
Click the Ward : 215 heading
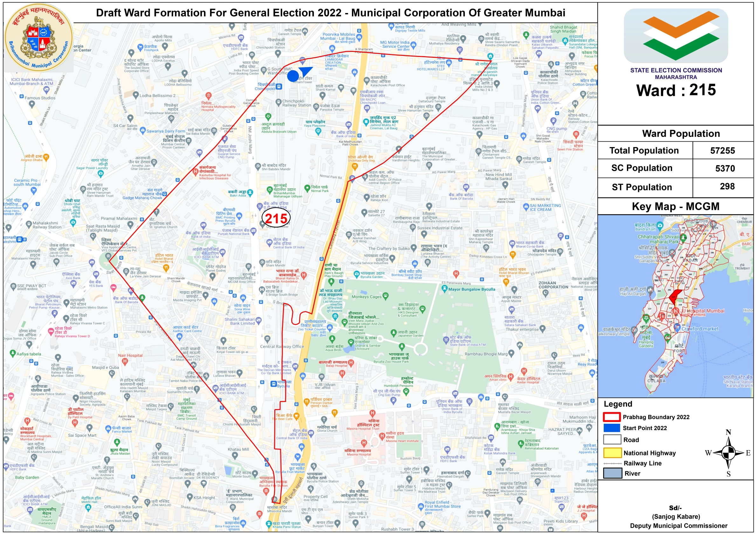click(x=676, y=90)
